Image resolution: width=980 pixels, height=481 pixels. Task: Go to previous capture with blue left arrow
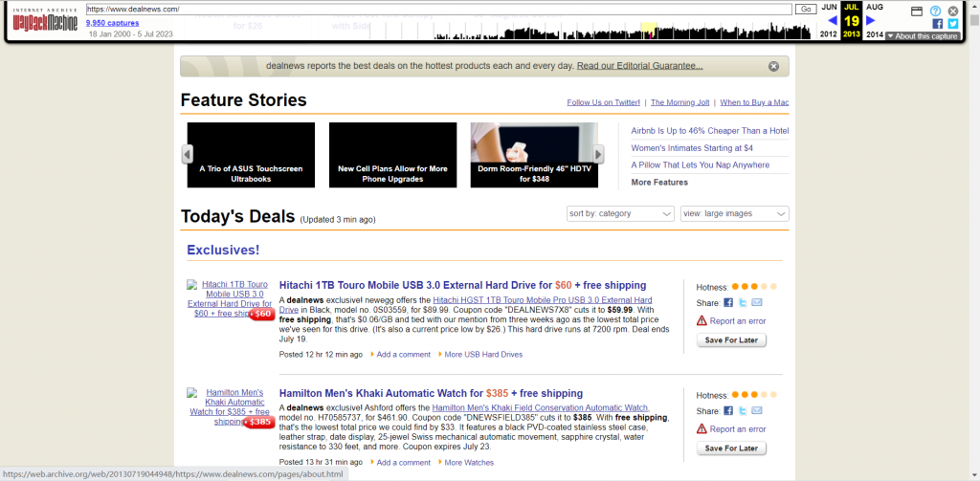point(832,21)
